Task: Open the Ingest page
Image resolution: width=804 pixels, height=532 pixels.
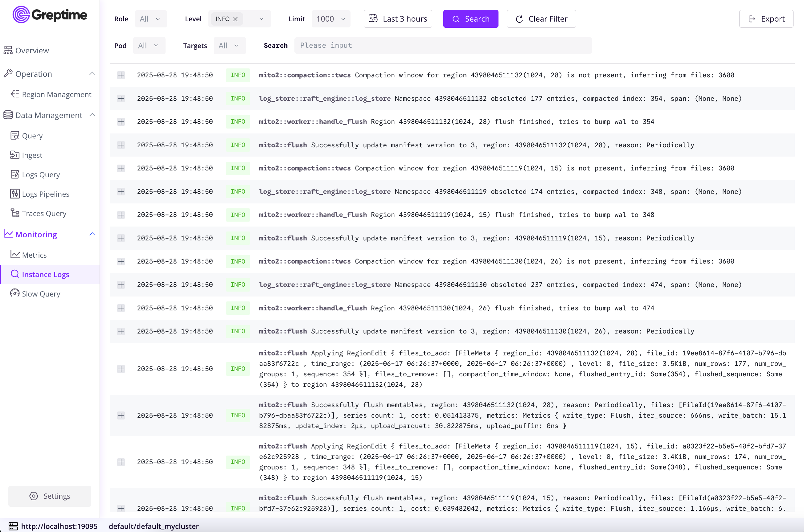Action: click(x=32, y=155)
